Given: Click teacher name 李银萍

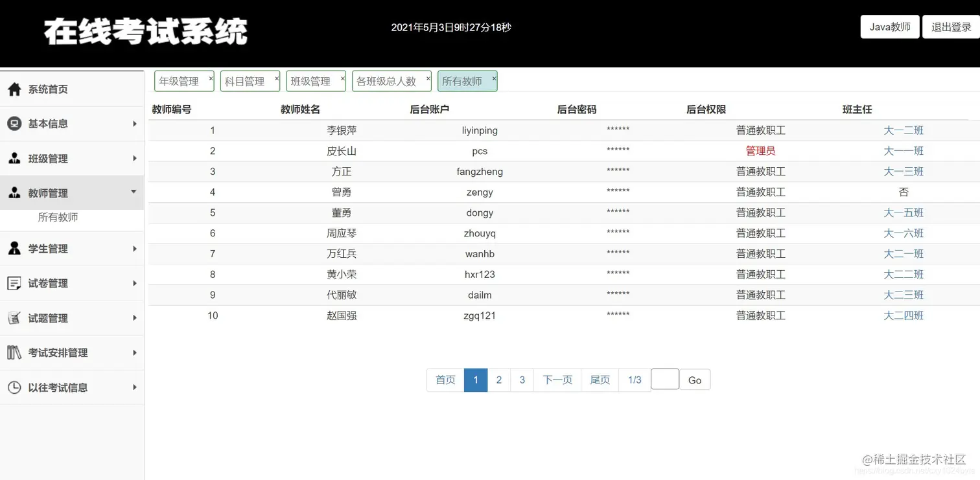Looking at the screenshot, I should tap(342, 130).
